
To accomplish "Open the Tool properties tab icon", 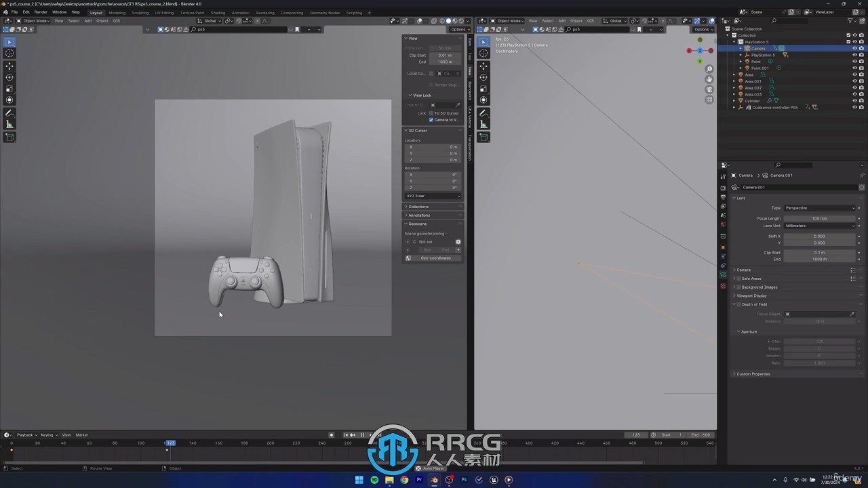I will pos(723,177).
